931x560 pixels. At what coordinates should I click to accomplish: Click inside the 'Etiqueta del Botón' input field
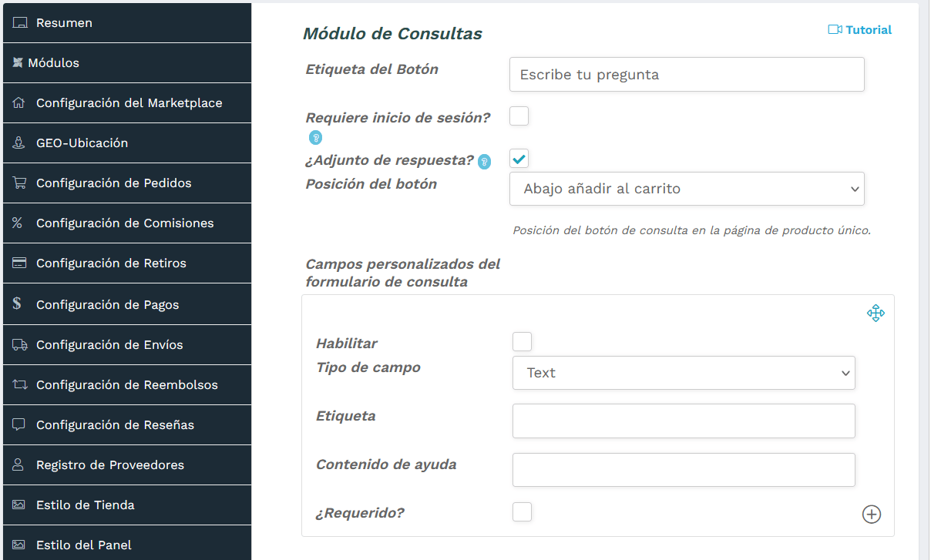pyautogui.click(x=686, y=74)
